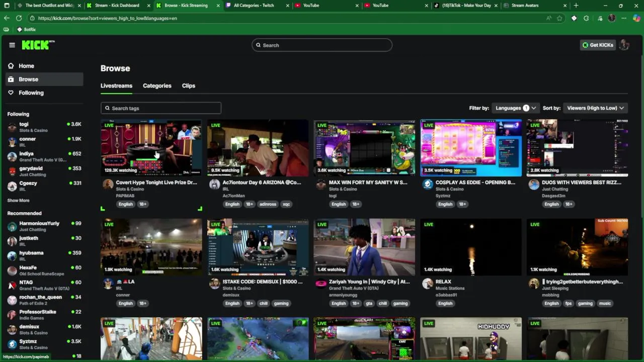Click the adinross tag under Ac7iontour stream

268,204
